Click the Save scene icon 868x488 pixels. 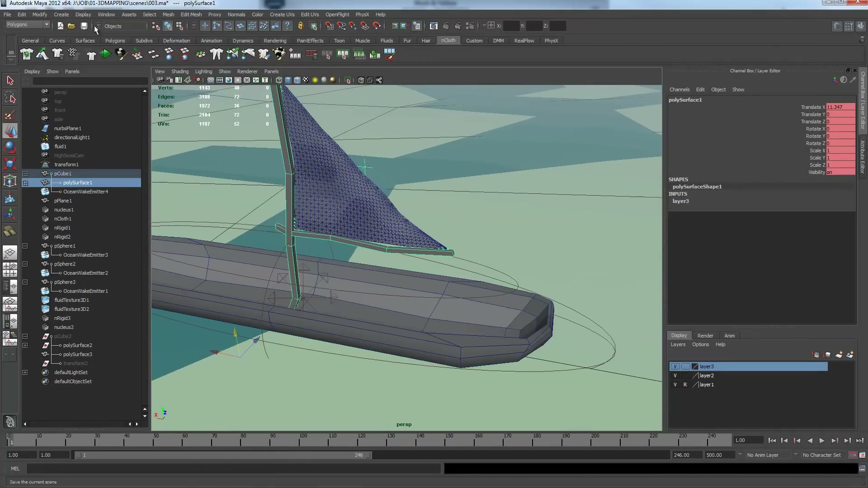coord(84,26)
